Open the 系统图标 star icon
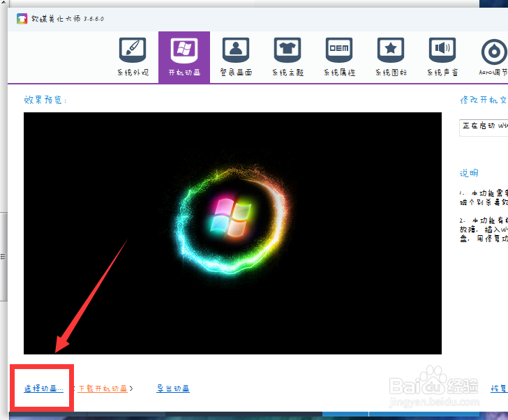This screenshot has height=420, width=508. (390, 50)
